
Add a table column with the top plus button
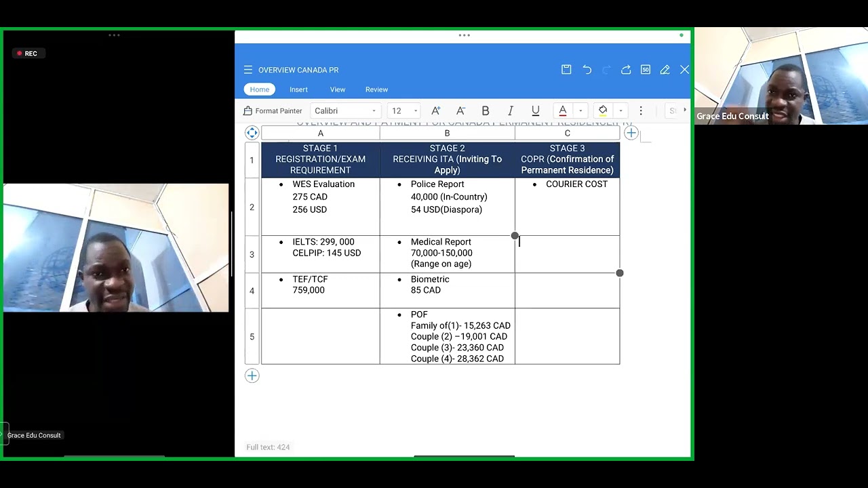pyautogui.click(x=631, y=133)
